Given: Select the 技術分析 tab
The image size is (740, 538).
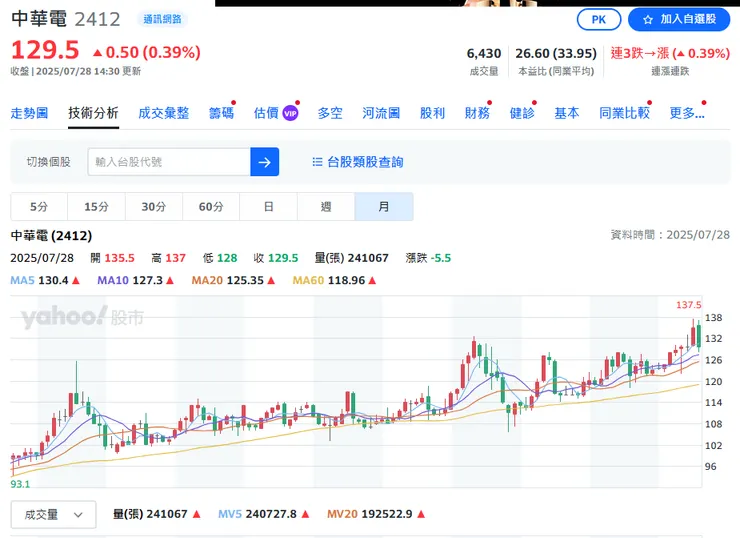Looking at the screenshot, I should point(93,113).
